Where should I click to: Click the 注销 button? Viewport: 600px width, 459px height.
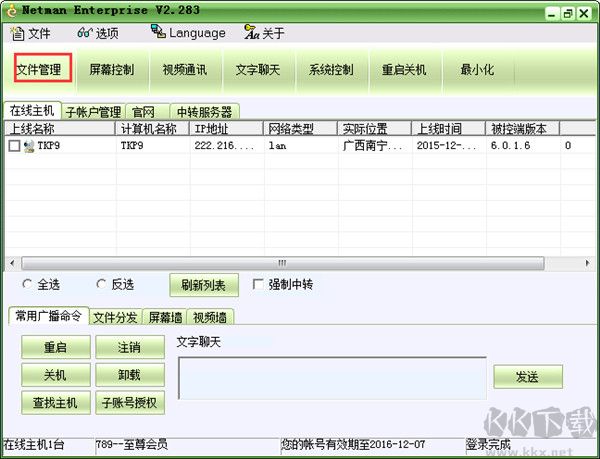130,347
